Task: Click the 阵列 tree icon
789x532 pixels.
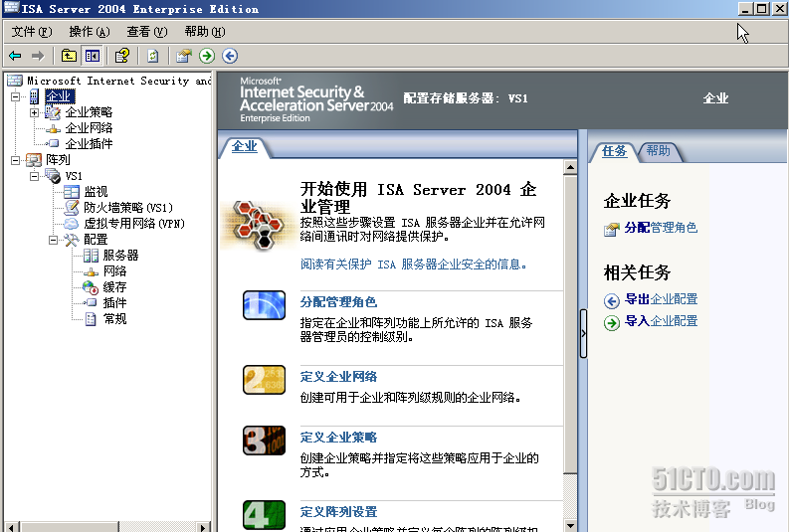Action: click(x=34, y=160)
